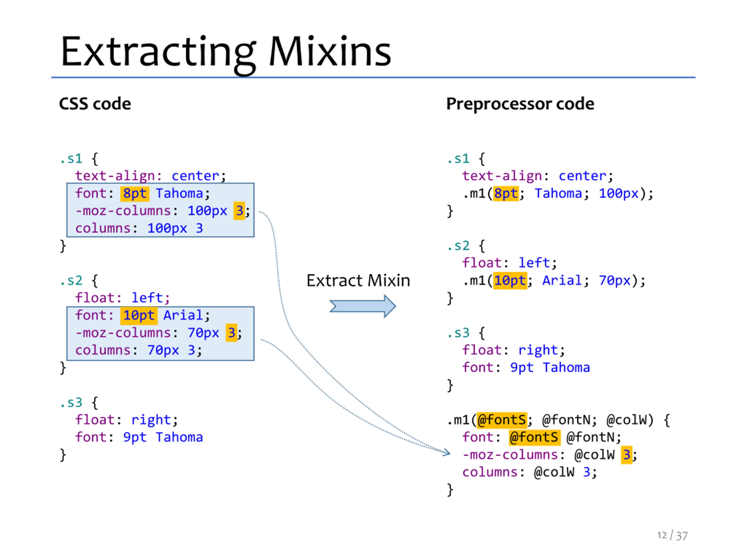Click 'float: left;' in the Preprocessor code column
The width and height of the screenshot is (747, 560).
coord(509,263)
